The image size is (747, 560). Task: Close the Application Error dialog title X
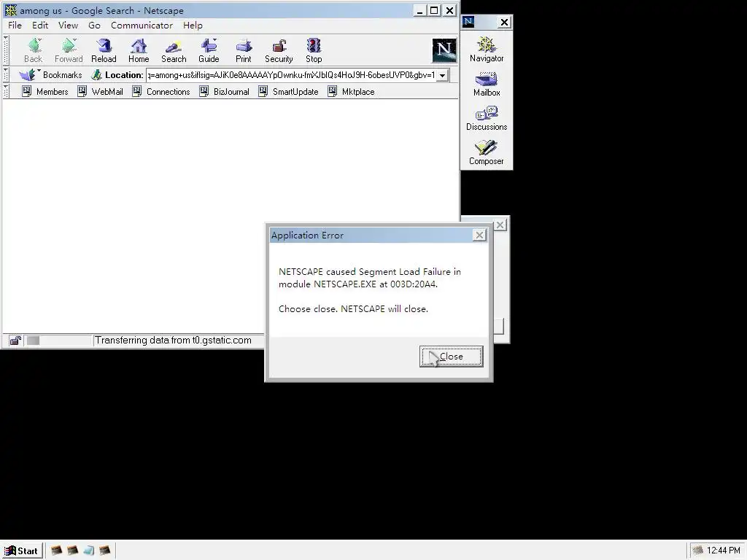(480, 235)
